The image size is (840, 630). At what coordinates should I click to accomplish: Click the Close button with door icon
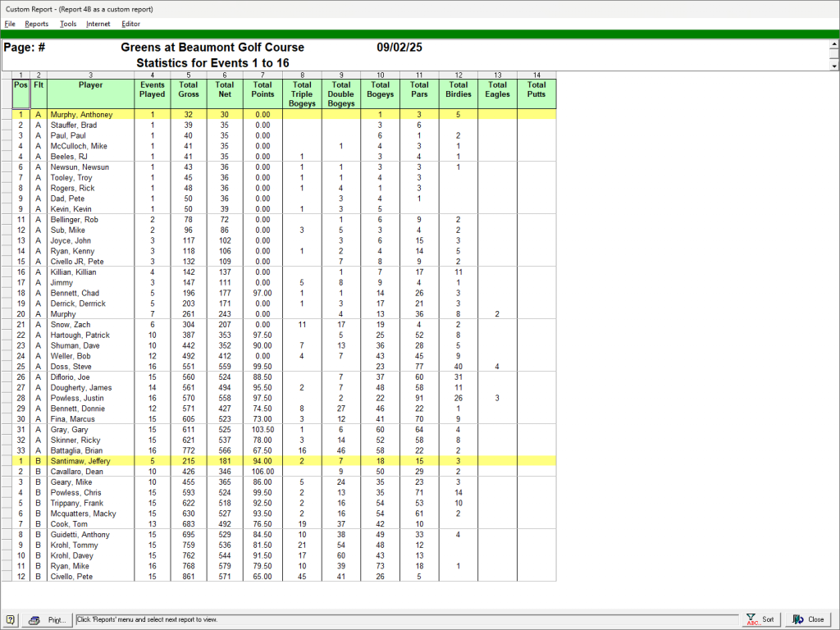808,619
